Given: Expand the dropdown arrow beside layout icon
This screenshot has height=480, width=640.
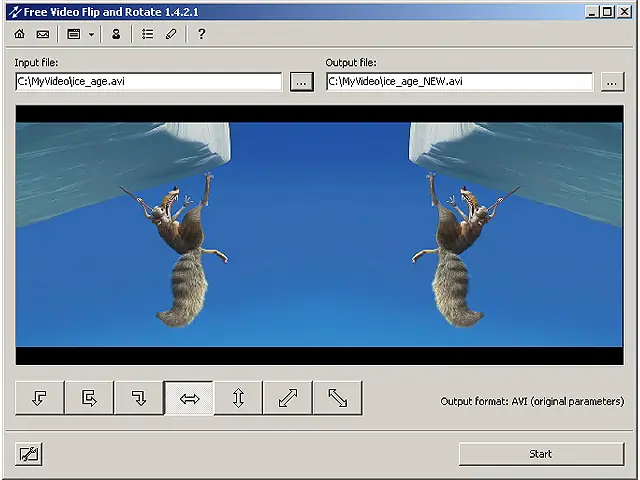Looking at the screenshot, I should coord(91,34).
